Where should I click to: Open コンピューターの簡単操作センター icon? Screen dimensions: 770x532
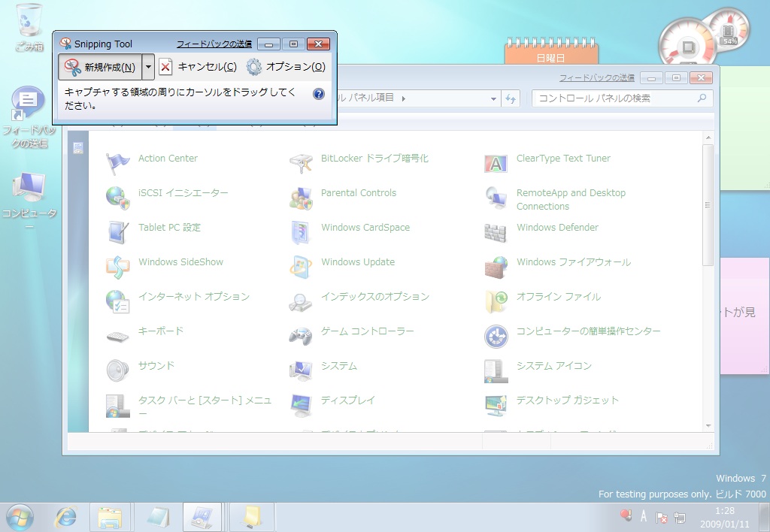496,336
